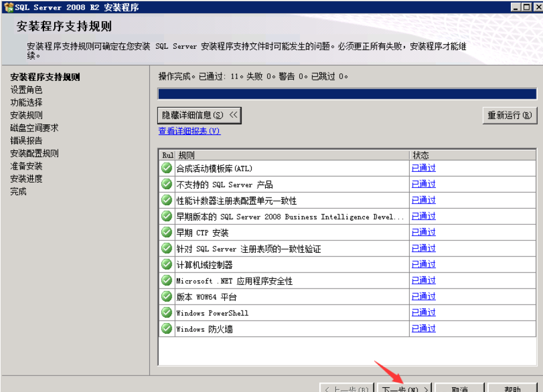The width and height of the screenshot is (543, 392).
Task: Open 已通过 link for 注册表项的一致性验证
Action: coord(423,248)
